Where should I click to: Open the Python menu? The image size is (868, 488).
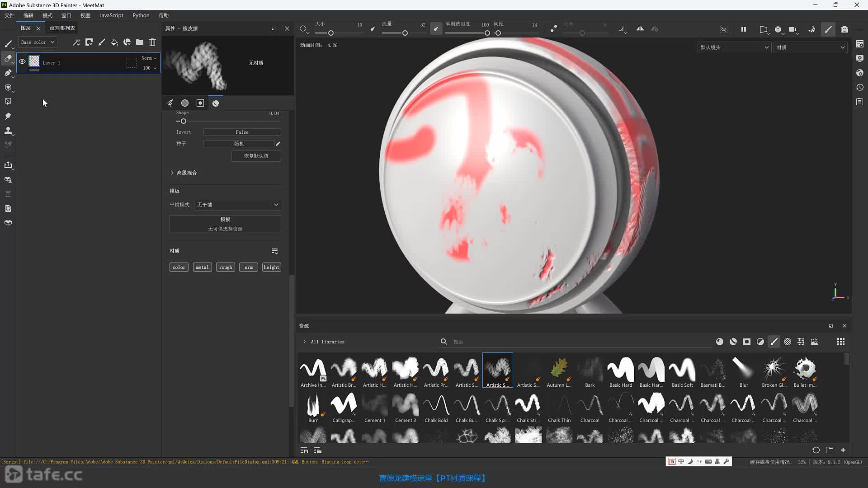click(141, 15)
